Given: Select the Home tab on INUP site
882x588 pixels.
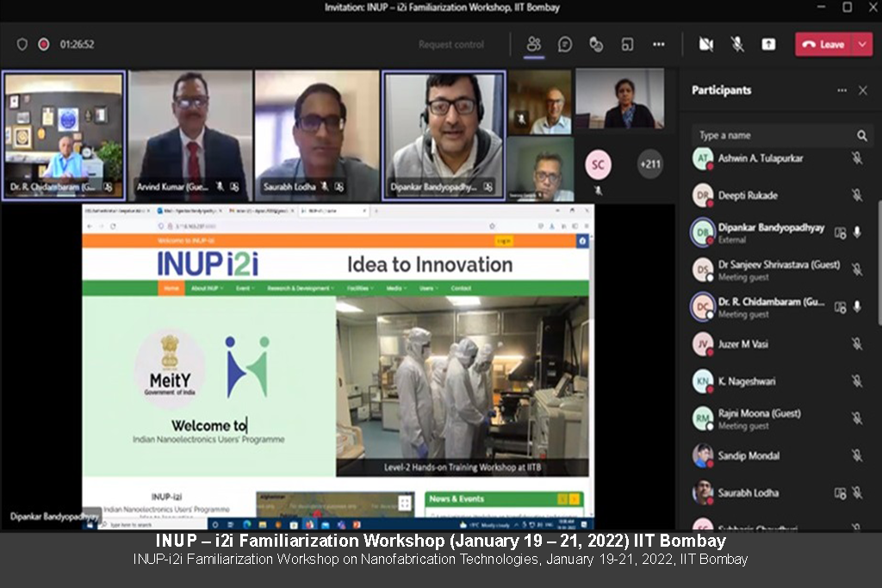Looking at the screenshot, I should click(x=171, y=288).
